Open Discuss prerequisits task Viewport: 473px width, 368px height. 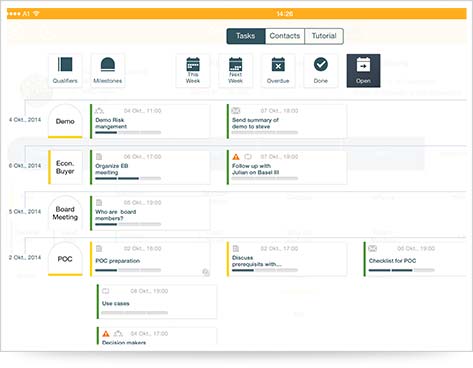point(287,259)
